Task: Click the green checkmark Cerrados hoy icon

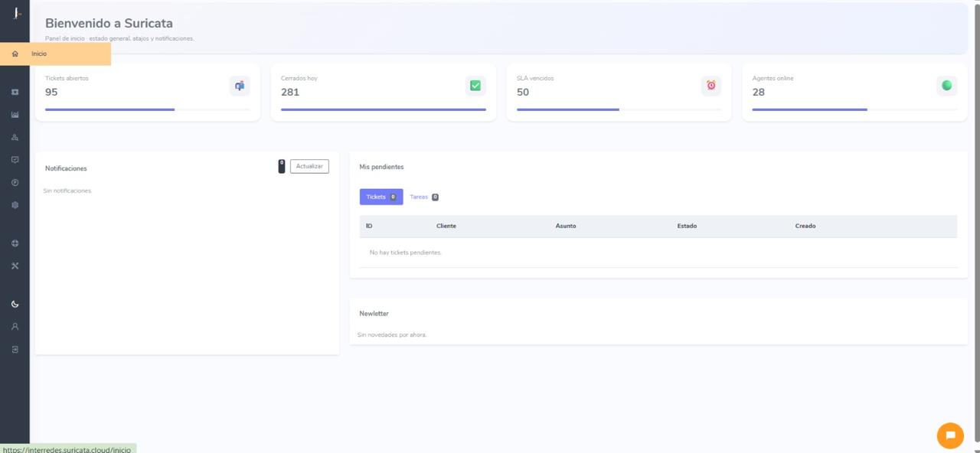Action: (x=475, y=86)
